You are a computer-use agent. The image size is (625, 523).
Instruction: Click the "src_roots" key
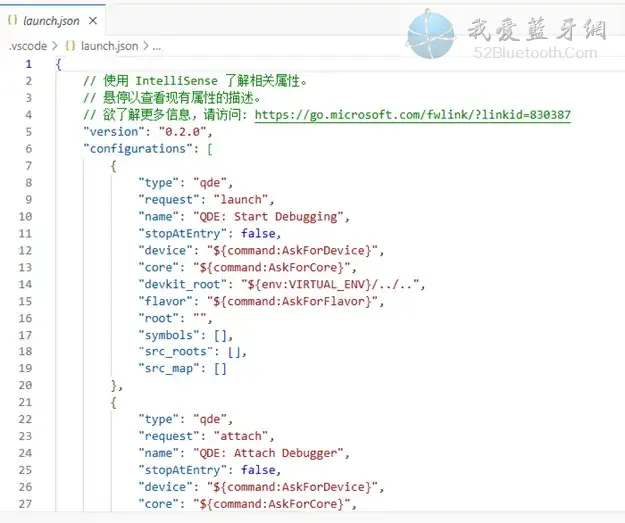click(175, 352)
